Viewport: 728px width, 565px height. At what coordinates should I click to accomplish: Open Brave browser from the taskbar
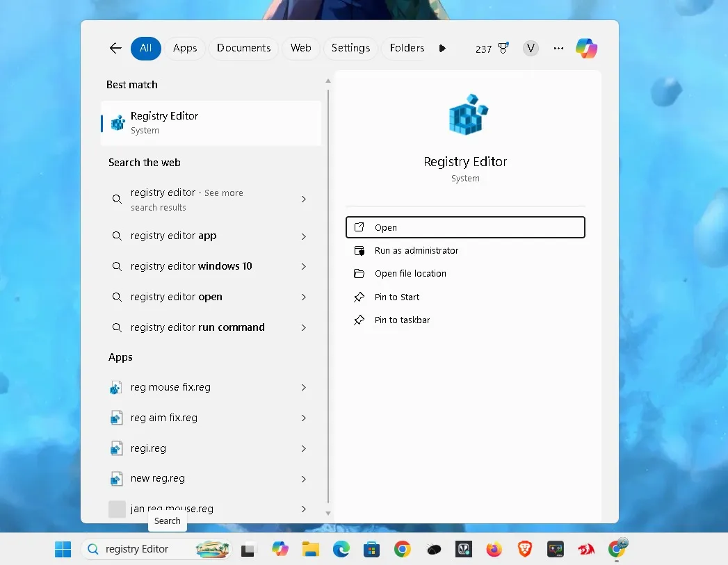524,549
